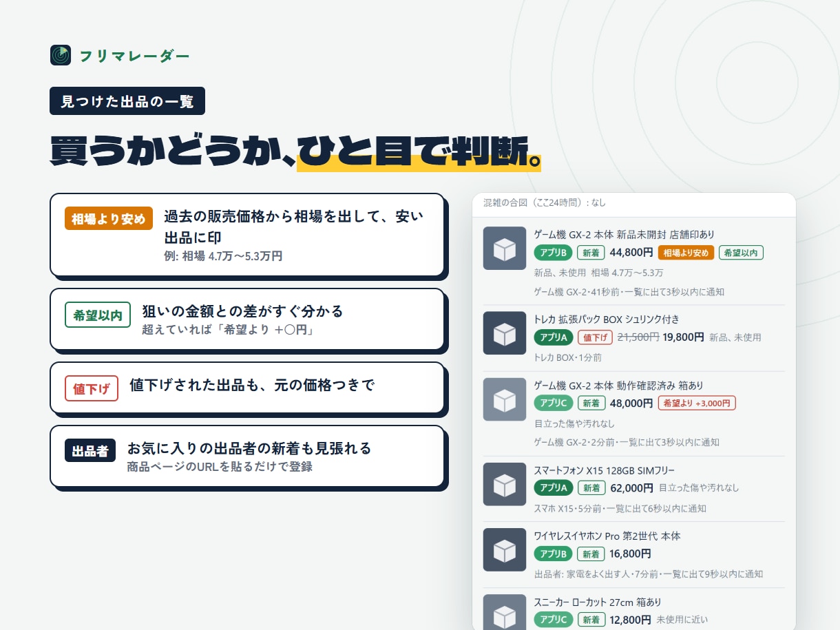Click the 44,800円 price
The image size is (840, 630).
coord(631,253)
